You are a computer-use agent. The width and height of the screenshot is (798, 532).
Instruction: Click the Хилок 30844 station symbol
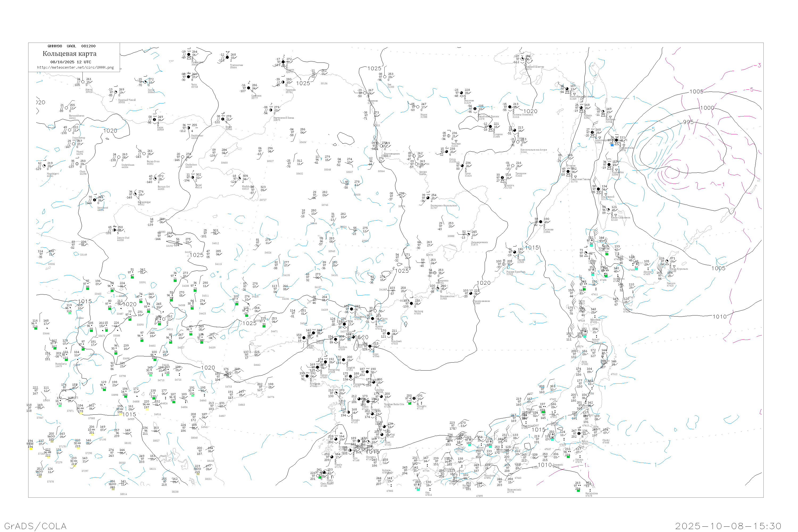click(145, 82)
